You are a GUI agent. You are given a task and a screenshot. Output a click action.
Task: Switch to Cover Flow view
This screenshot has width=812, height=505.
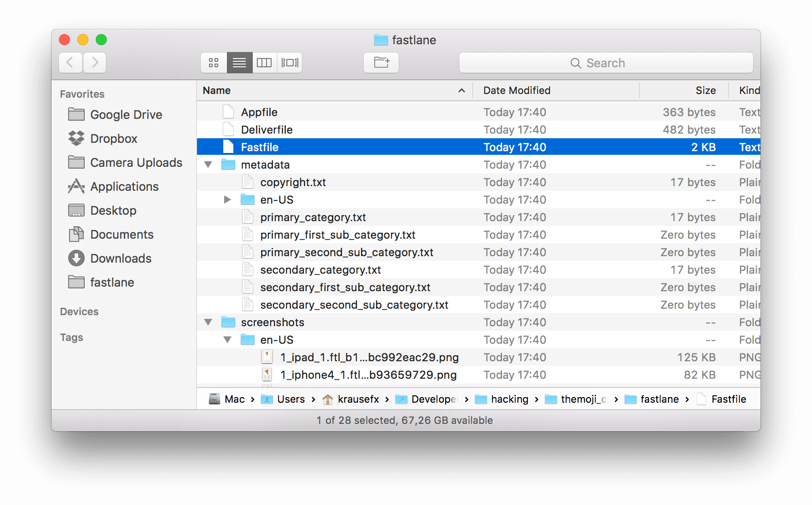pos(290,63)
